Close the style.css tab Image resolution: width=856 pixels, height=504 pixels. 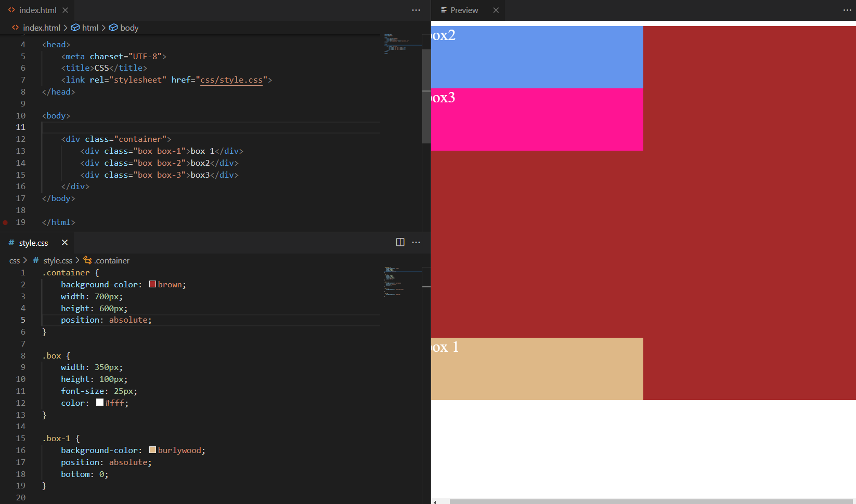65,243
